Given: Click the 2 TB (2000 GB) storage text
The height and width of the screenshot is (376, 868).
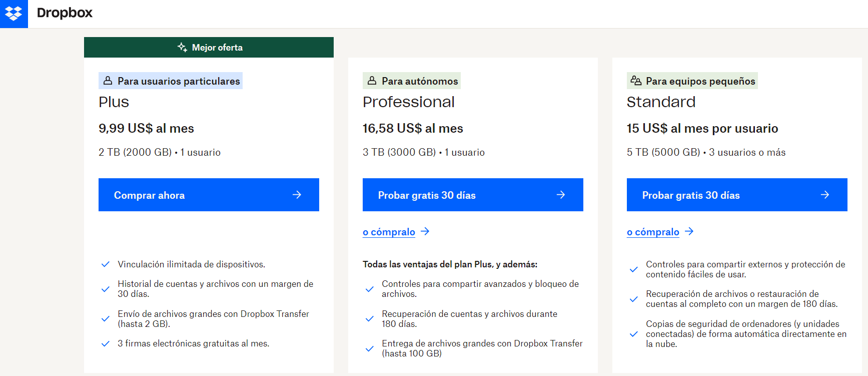Looking at the screenshot, I should pos(135,152).
